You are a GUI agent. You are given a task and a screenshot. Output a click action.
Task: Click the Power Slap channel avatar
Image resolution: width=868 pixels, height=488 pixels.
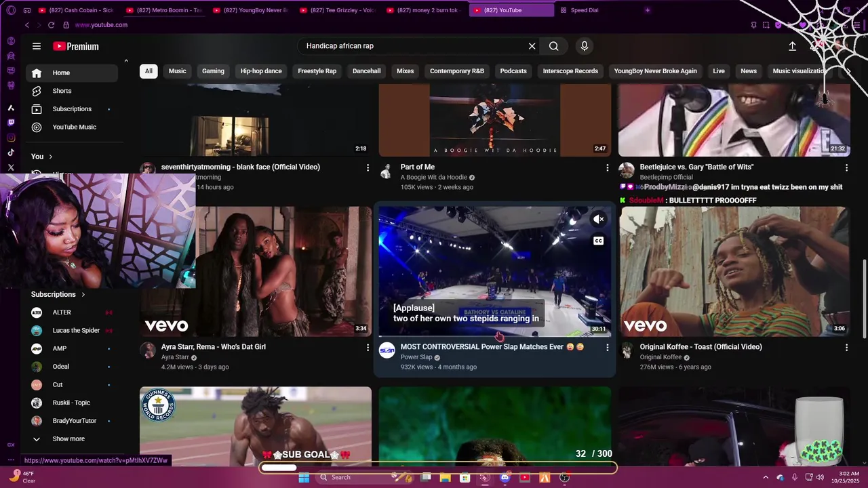tap(387, 350)
